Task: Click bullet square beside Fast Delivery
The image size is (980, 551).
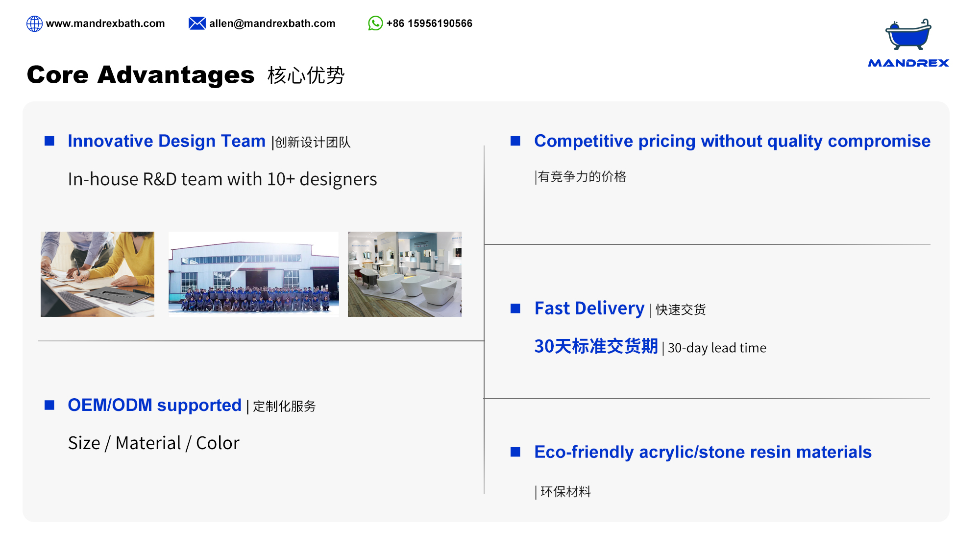Action: (x=515, y=308)
